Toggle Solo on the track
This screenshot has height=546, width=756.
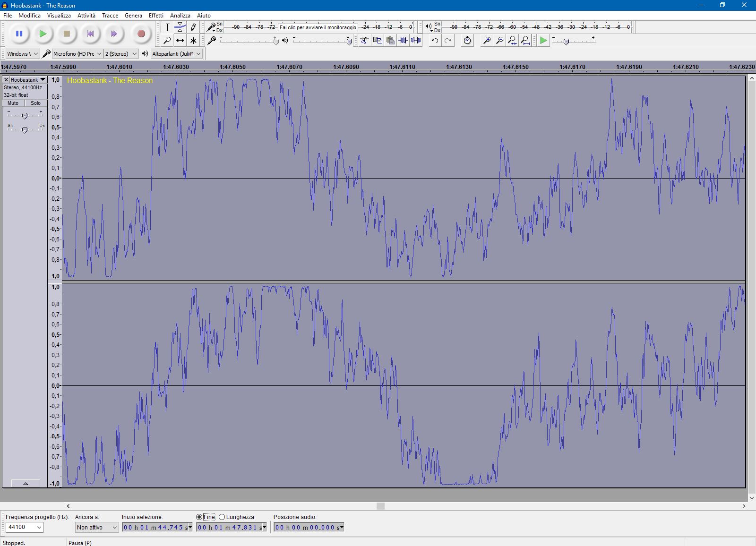(x=35, y=103)
